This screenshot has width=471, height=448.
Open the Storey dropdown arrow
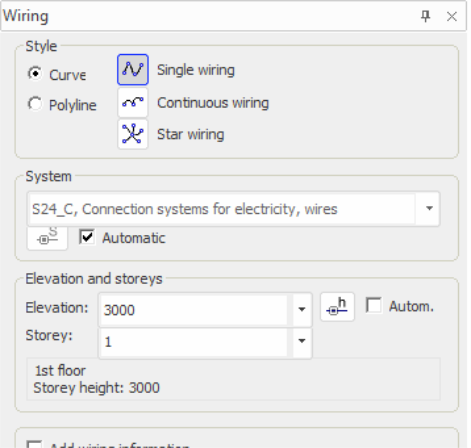pyautogui.click(x=302, y=341)
